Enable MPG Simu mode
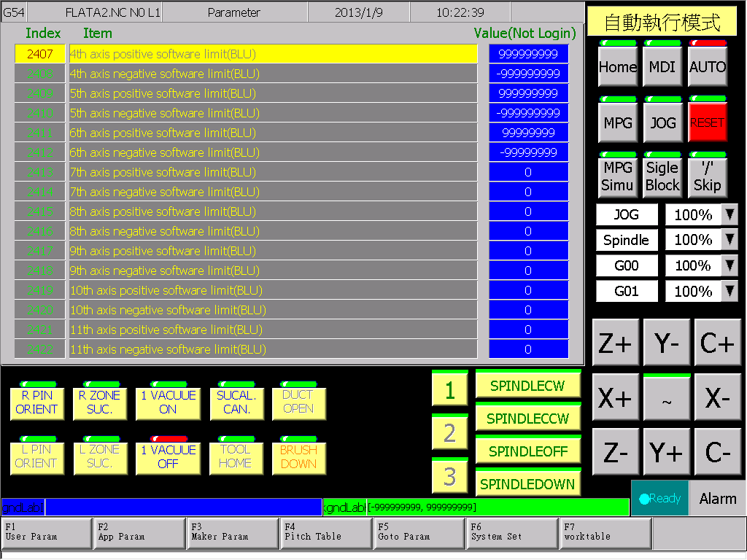Image resolution: width=747 pixels, height=560 pixels. coord(617,176)
